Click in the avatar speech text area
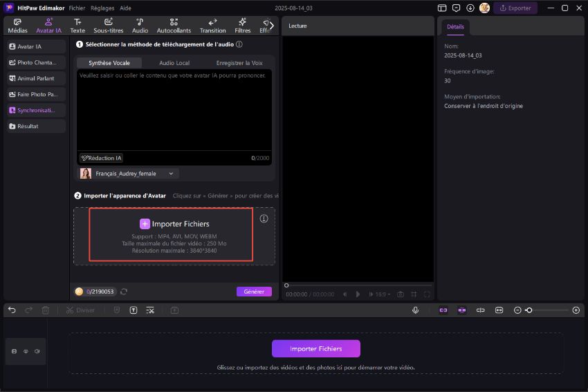Image resolution: width=588 pixels, height=392 pixels. 174,110
